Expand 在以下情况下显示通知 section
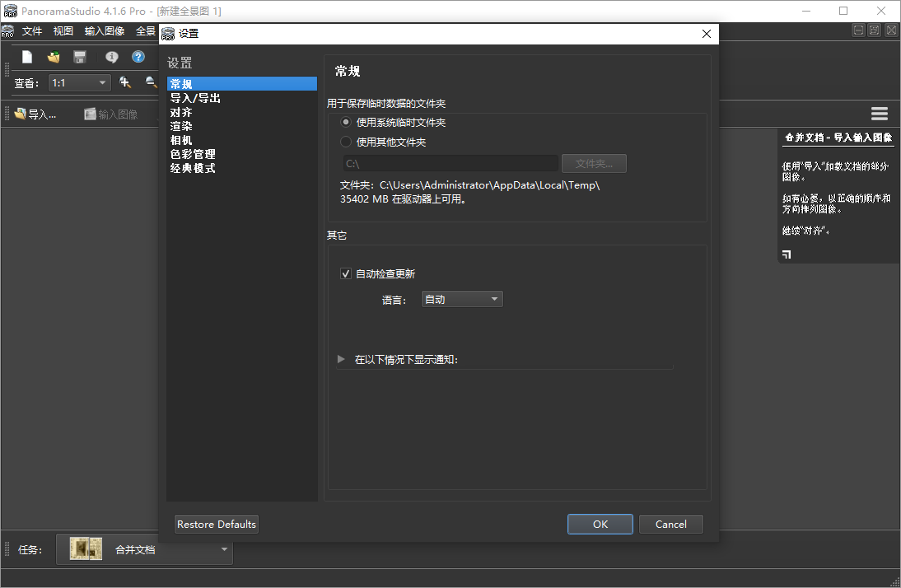The height and width of the screenshot is (588, 901). (x=341, y=359)
